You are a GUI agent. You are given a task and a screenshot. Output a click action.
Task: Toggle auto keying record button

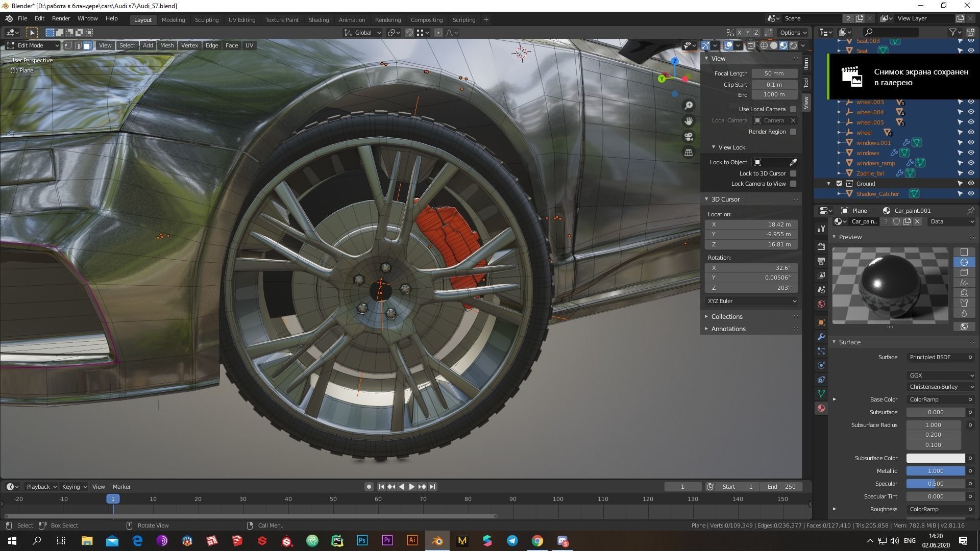369,487
